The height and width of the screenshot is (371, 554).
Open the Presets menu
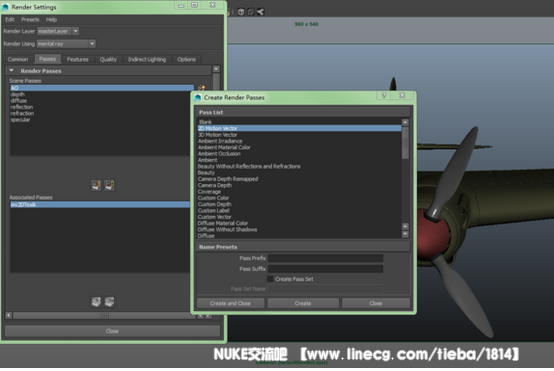(x=30, y=19)
